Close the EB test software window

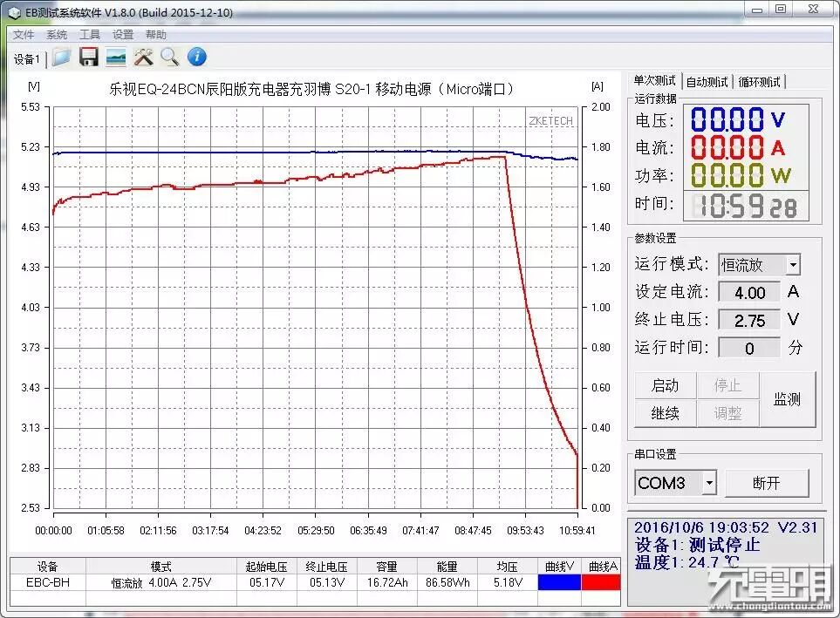(813, 10)
